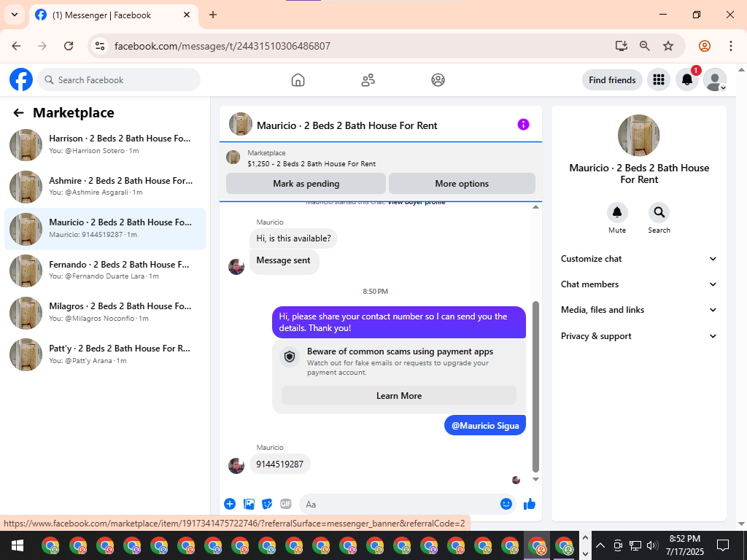Open the Friends icon in top navigation
The image size is (747, 560).
(x=368, y=80)
